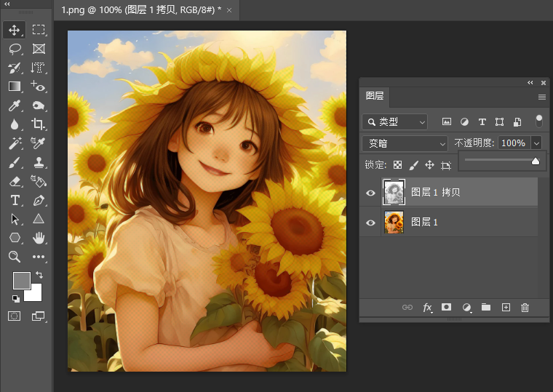
Task: Select the Brush tool
Action: [x=14, y=162]
